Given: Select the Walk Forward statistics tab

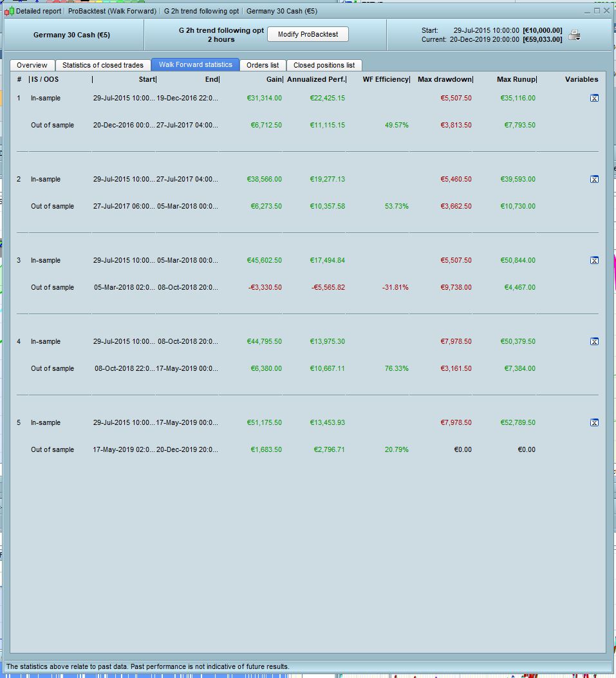Looking at the screenshot, I should coord(196,64).
